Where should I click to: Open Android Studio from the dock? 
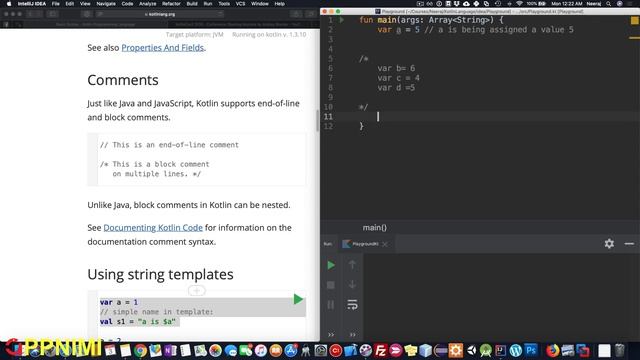pyautogui.click(x=486, y=350)
